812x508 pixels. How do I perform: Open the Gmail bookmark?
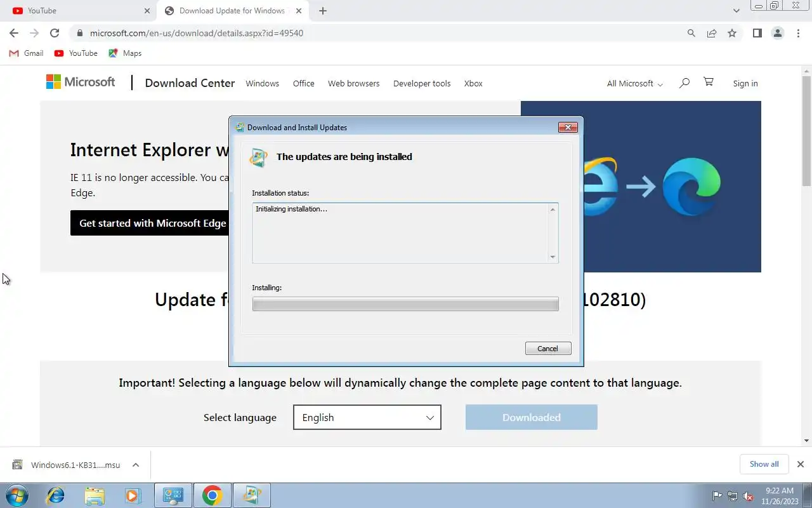27,53
